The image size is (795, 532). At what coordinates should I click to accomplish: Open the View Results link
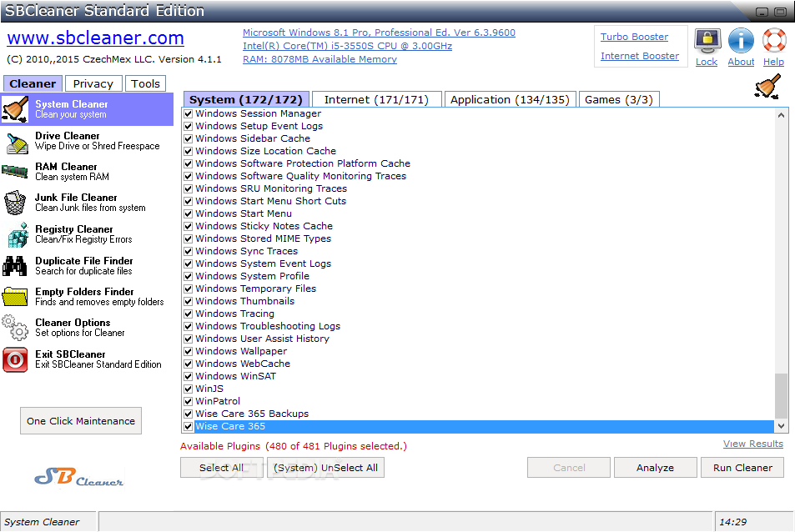point(753,444)
